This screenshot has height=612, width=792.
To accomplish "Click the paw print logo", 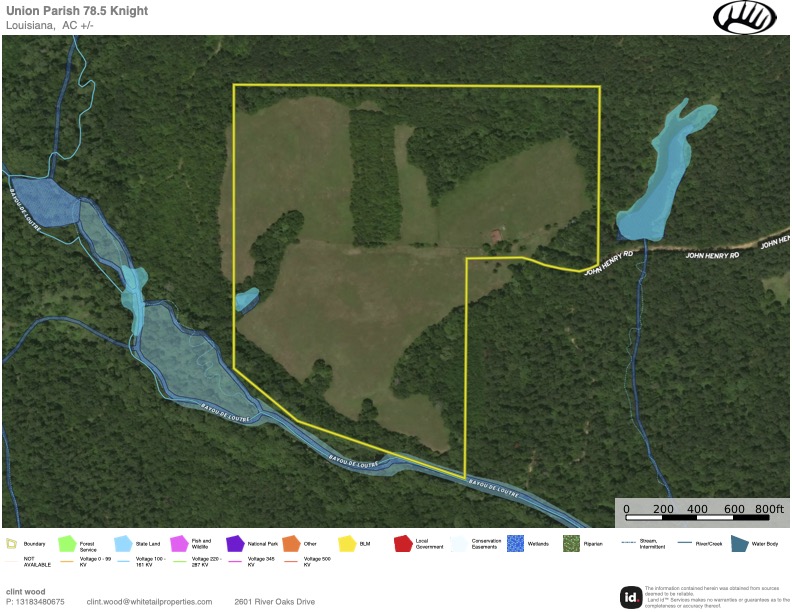I will 745,17.
